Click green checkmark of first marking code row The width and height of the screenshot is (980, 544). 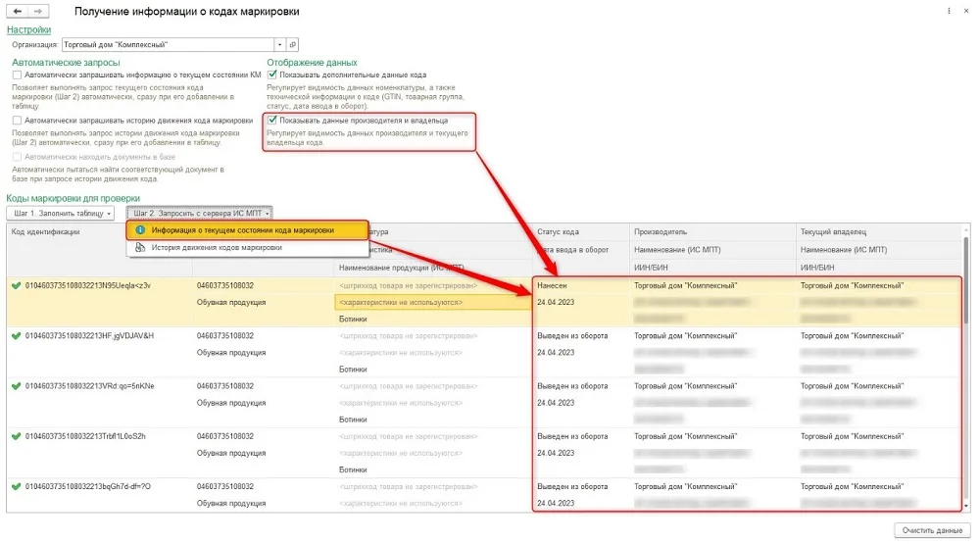coord(17,286)
